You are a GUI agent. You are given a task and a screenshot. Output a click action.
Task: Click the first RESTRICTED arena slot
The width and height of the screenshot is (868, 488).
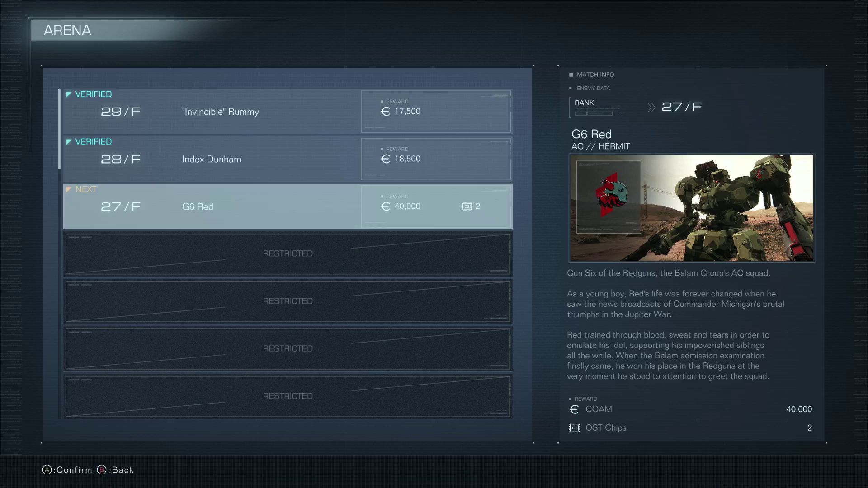(x=288, y=253)
